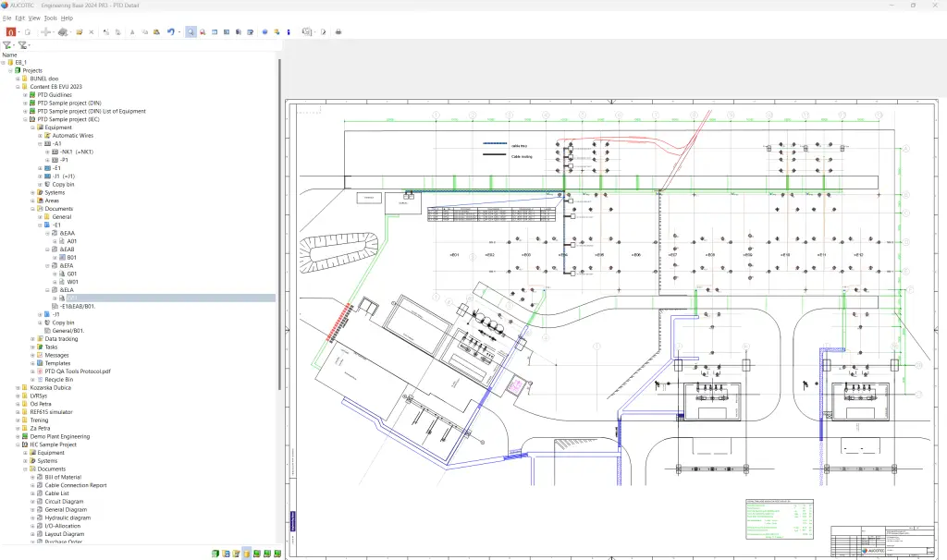Expand the Demo Plant Engineering project
This screenshot has width=947, height=560.
point(18,436)
